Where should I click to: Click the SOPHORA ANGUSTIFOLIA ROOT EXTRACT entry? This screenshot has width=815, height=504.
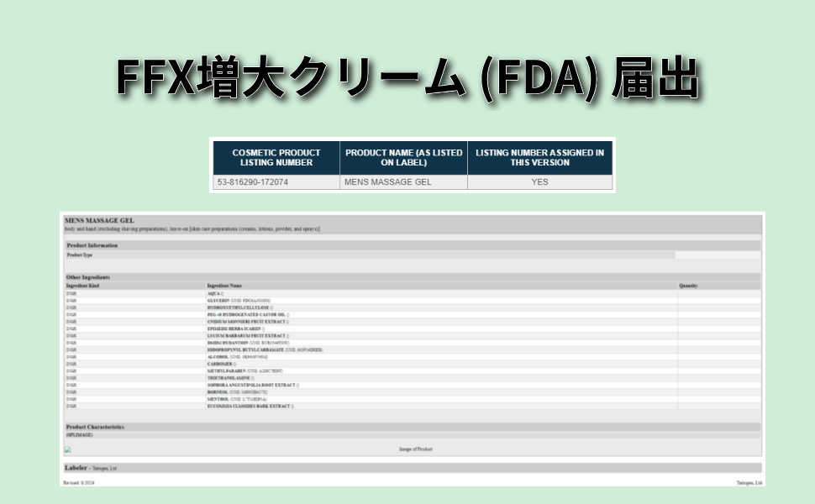[x=252, y=385]
